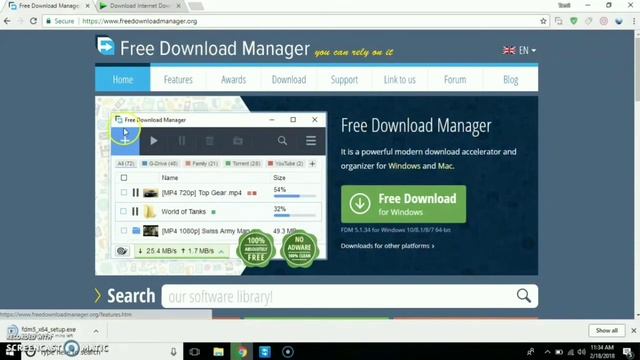Bookmark this page with the star icon
Viewport: 640px width, 360px height.
pos(543,21)
